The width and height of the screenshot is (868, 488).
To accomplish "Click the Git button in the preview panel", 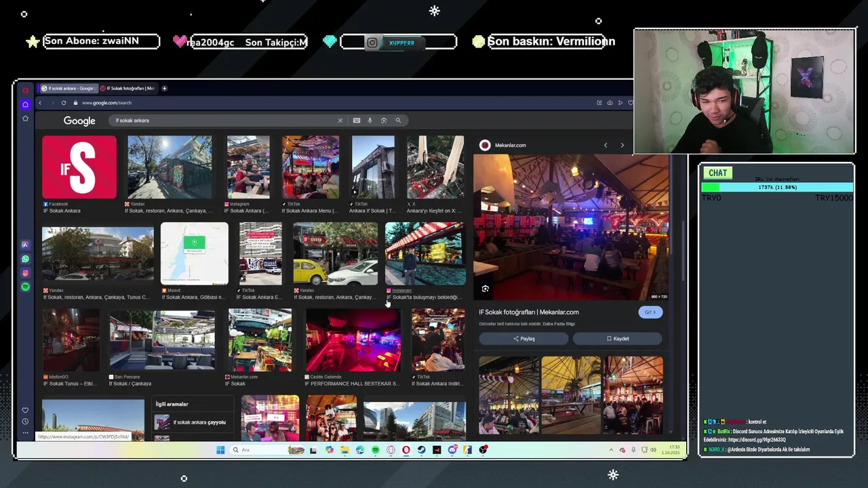I will 650,312.
